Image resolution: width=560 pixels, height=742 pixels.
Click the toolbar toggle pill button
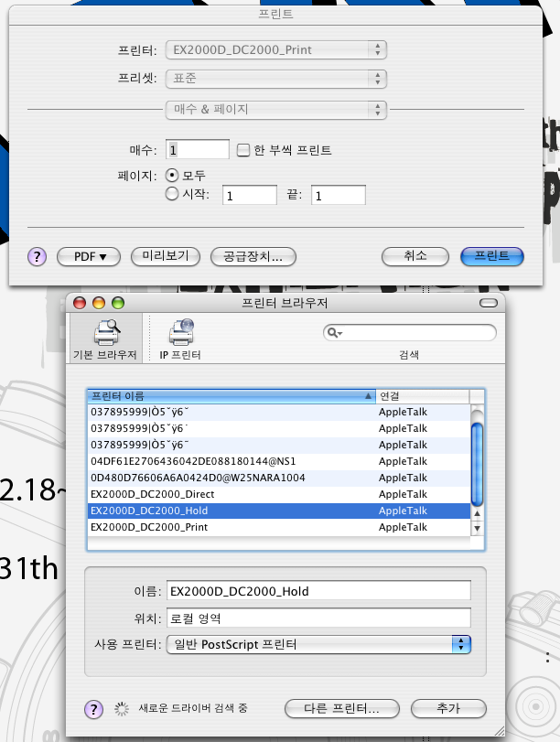[x=490, y=303]
